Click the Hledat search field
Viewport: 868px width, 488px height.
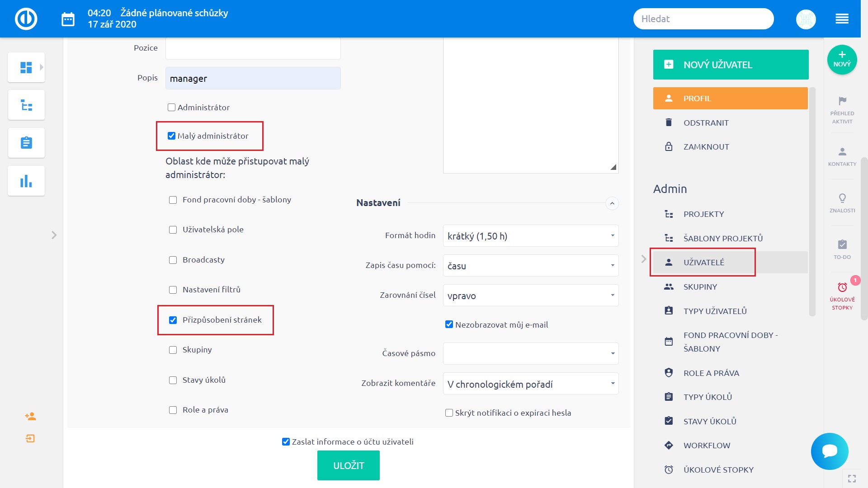(x=703, y=19)
